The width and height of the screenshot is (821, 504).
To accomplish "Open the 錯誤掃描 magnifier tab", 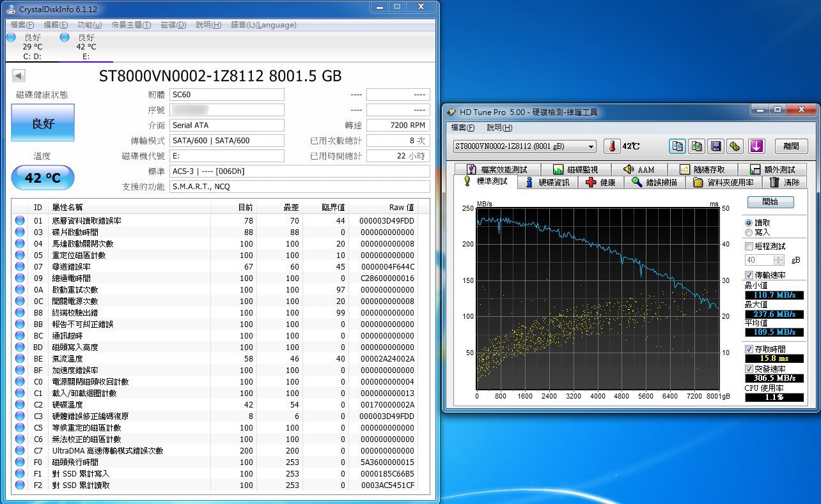I will tap(654, 182).
